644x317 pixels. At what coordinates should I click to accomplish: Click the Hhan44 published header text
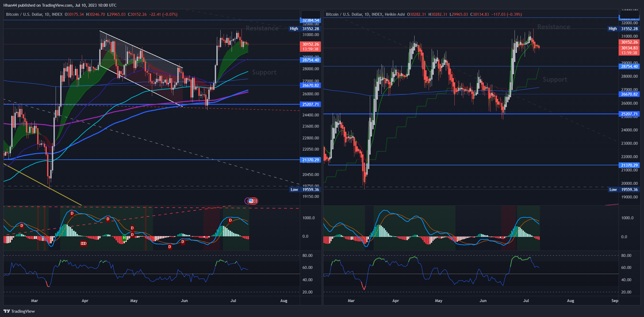[x=60, y=5]
